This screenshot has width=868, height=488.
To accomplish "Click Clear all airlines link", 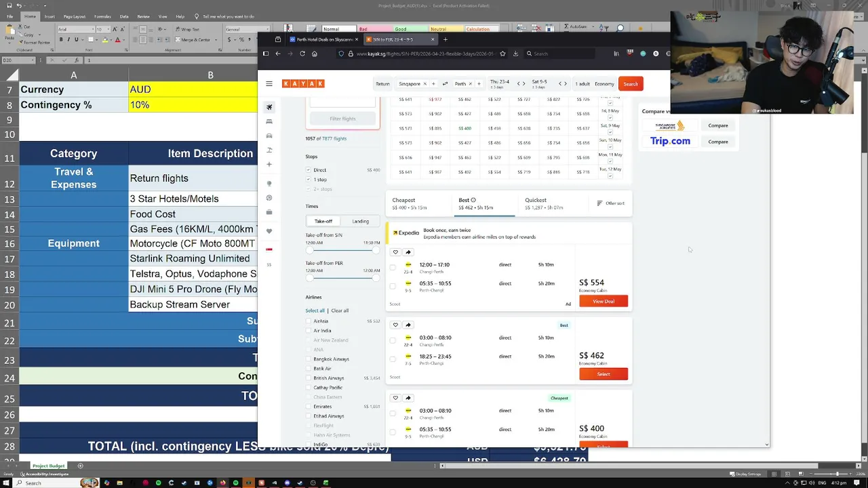I will pos(340,310).
